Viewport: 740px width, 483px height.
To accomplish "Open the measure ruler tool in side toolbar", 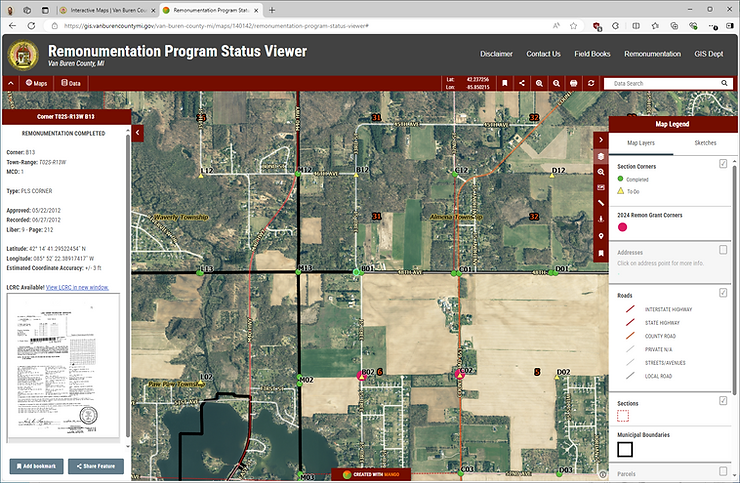I will tap(600, 203).
